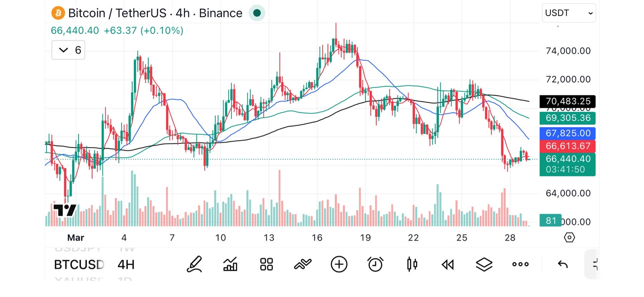Viewport: 644px width, 297px height.
Task: Click the 72,000.00 price axis value
Action: click(x=568, y=79)
